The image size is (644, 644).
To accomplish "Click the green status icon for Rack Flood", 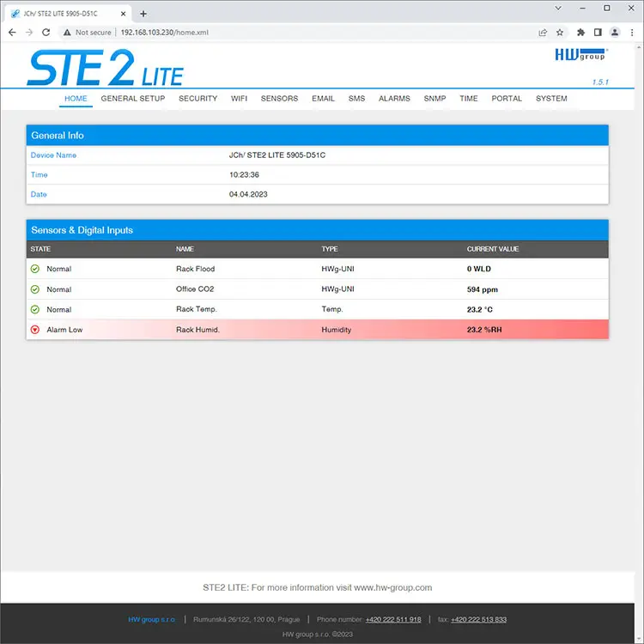I will pyautogui.click(x=35, y=269).
